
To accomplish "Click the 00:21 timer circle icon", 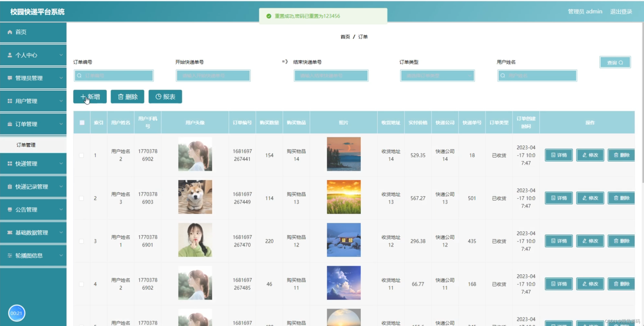I will [x=16, y=313].
